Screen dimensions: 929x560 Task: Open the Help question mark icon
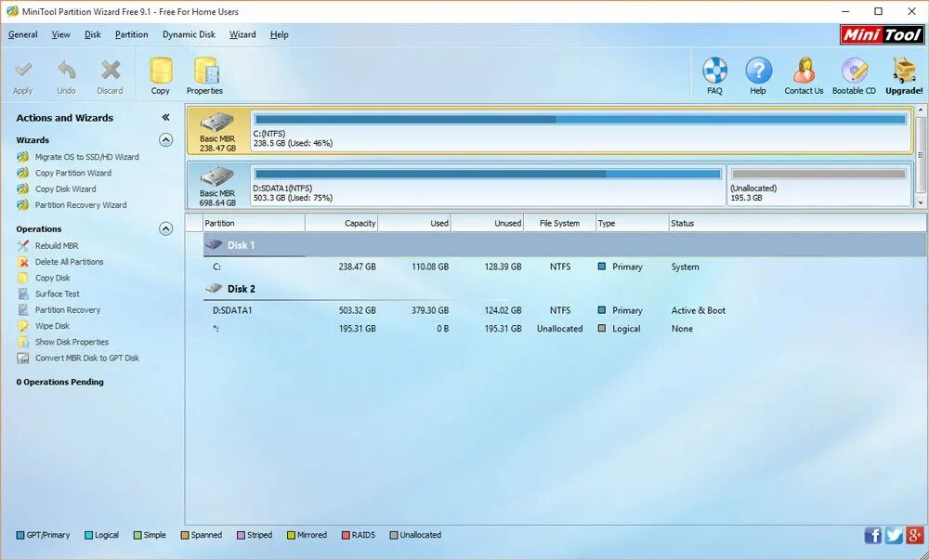pos(758,71)
